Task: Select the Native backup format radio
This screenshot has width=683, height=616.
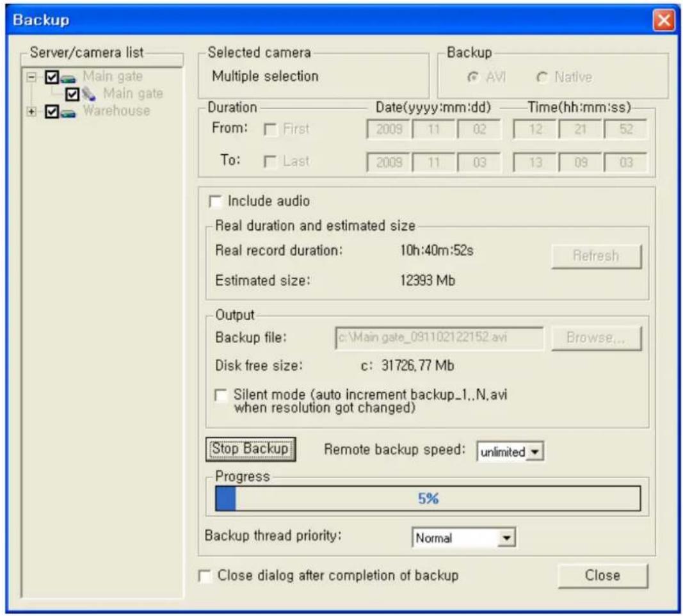Action: click(x=542, y=77)
